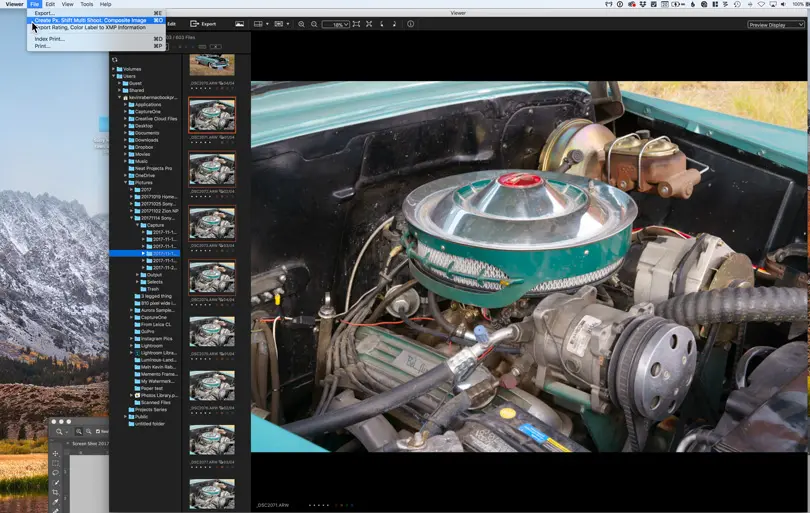Select the top car thumbnail in filmstrip
This screenshot has height=513, width=810.
[x=212, y=65]
